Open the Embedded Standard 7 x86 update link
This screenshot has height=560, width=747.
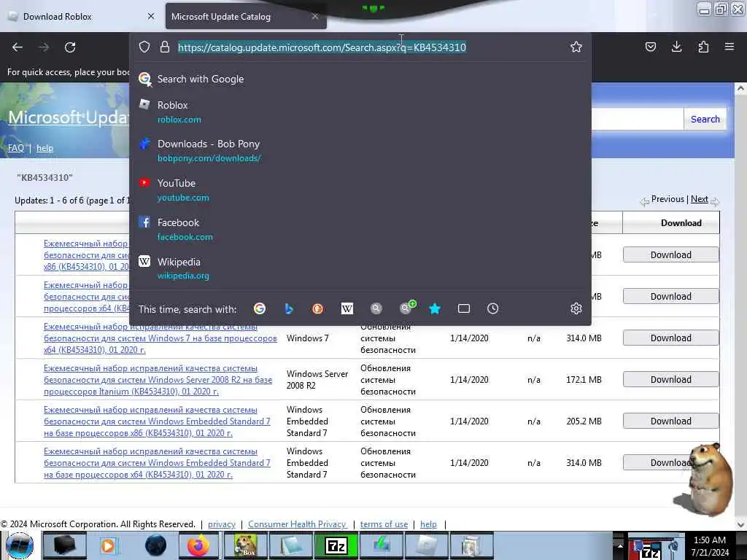click(x=158, y=421)
